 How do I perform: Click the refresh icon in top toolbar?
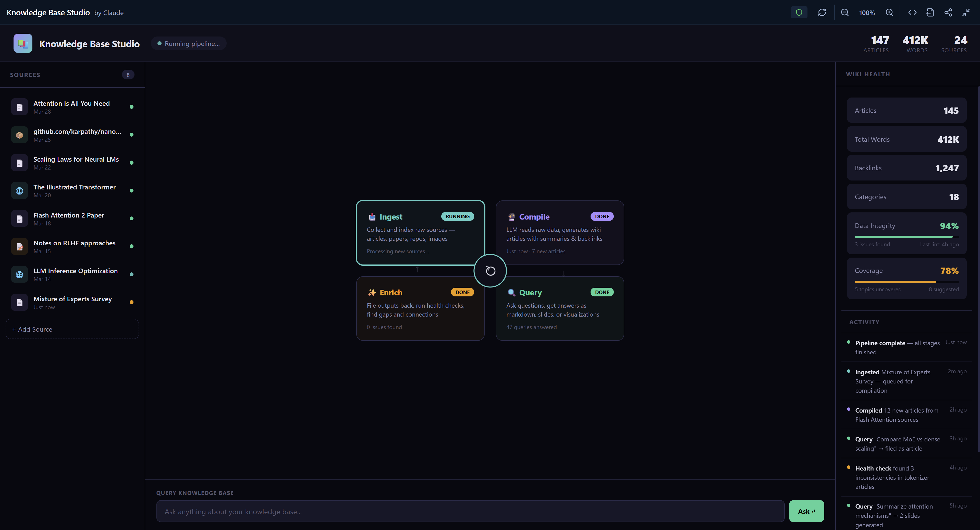822,13
